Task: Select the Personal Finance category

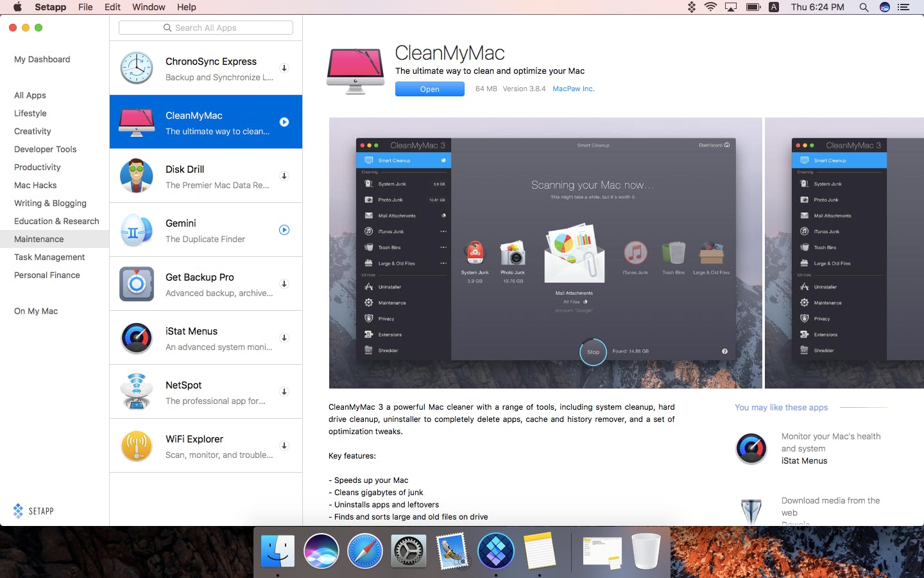Action: pyautogui.click(x=47, y=275)
